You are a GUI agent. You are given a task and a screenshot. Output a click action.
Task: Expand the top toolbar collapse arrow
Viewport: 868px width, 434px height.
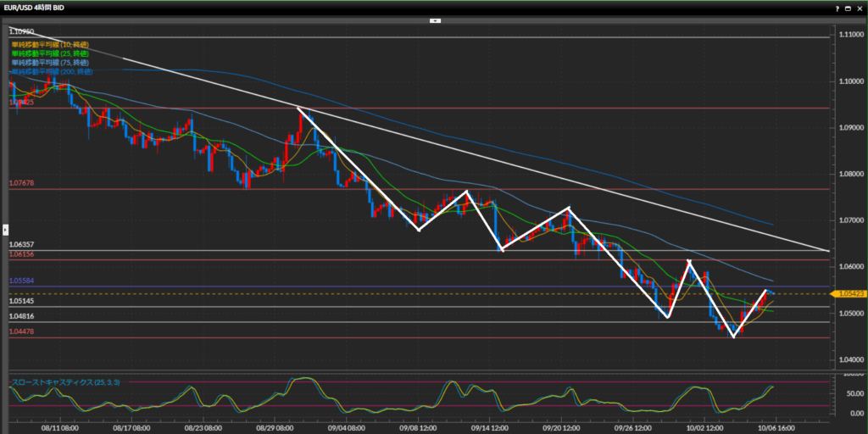point(434,19)
